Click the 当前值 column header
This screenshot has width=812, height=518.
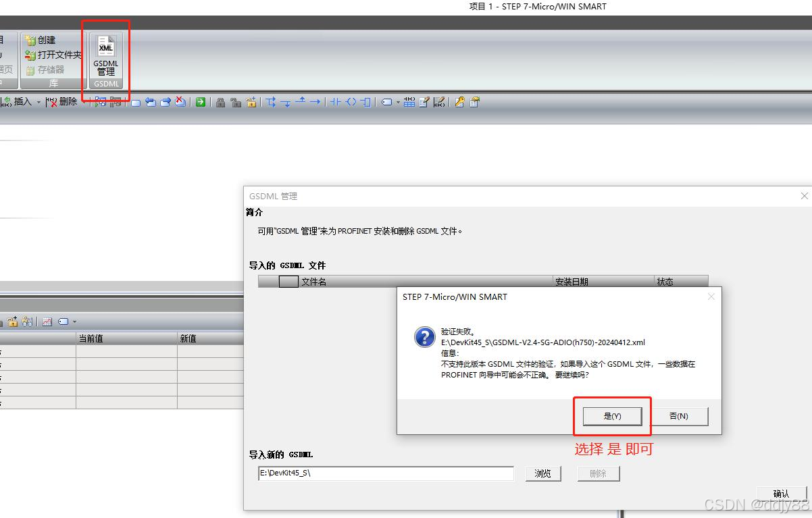tap(126, 338)
